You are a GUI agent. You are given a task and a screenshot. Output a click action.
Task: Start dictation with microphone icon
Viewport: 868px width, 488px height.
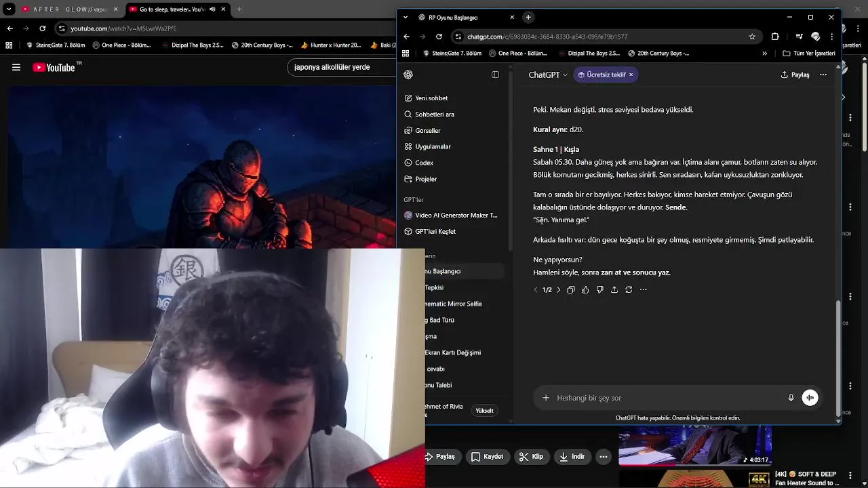[x=791, y=398]
